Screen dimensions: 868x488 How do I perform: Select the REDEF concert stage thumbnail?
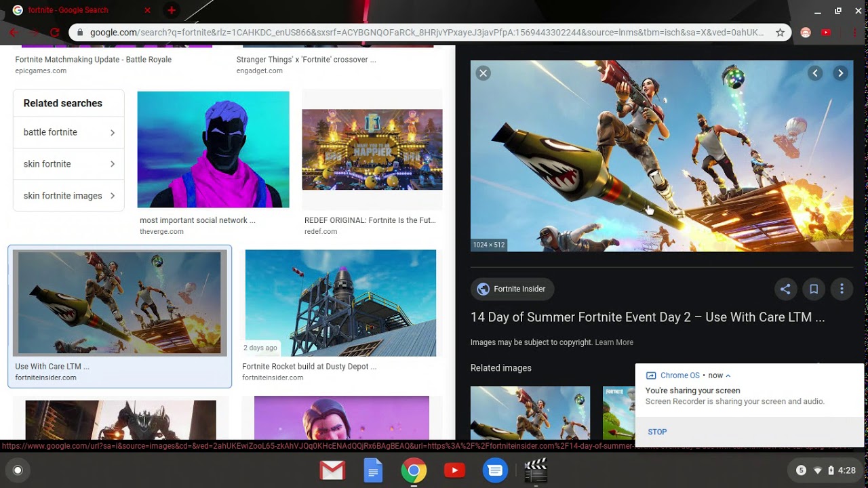[x=372, y=150]
